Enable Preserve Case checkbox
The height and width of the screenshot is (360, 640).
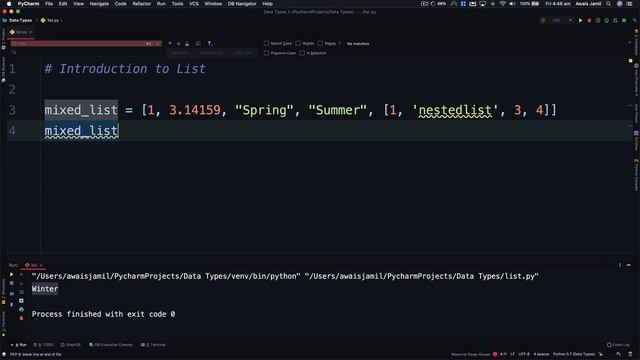267,53
